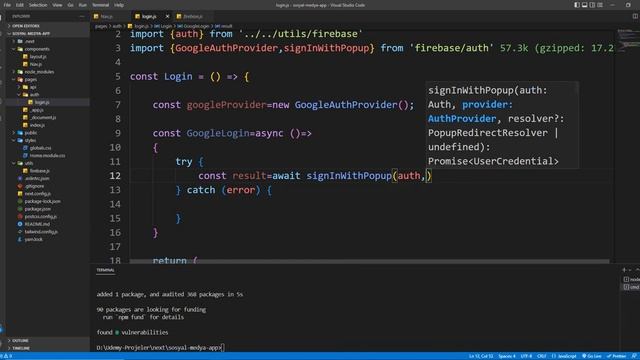Open Home.module.css file icon
Screen dimensions: 640x360
[x=25, y=156]
